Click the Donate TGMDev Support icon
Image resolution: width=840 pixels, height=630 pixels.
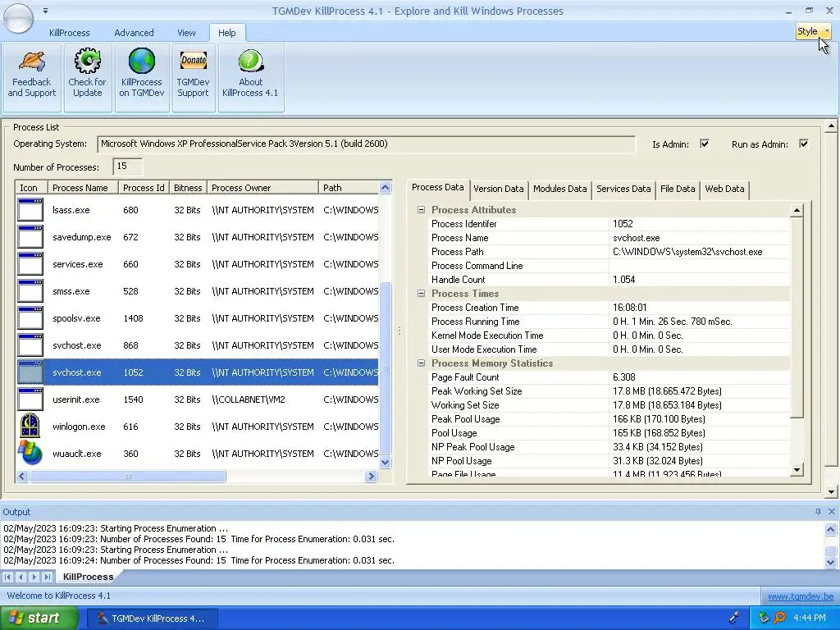coord(194,61)
